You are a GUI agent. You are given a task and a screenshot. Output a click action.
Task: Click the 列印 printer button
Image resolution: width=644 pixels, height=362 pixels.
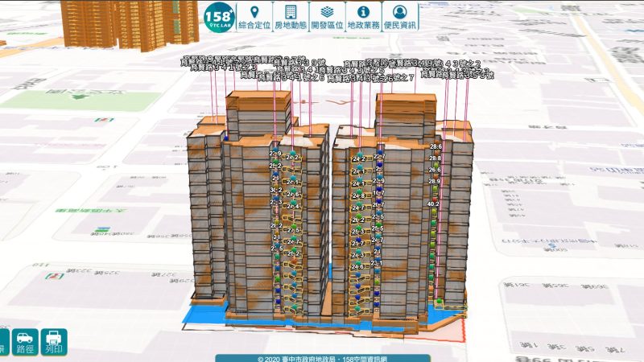pyautogui.click(x=54, y=343)
